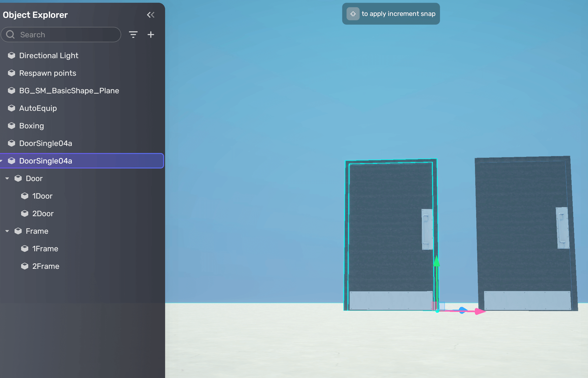
Task: Open the filter options icon
Action: click(x=133, y=35)
